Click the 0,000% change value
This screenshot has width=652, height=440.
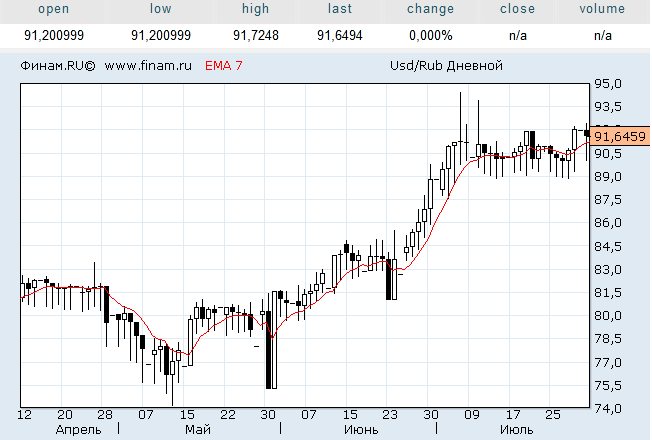(x=430, y=34)
